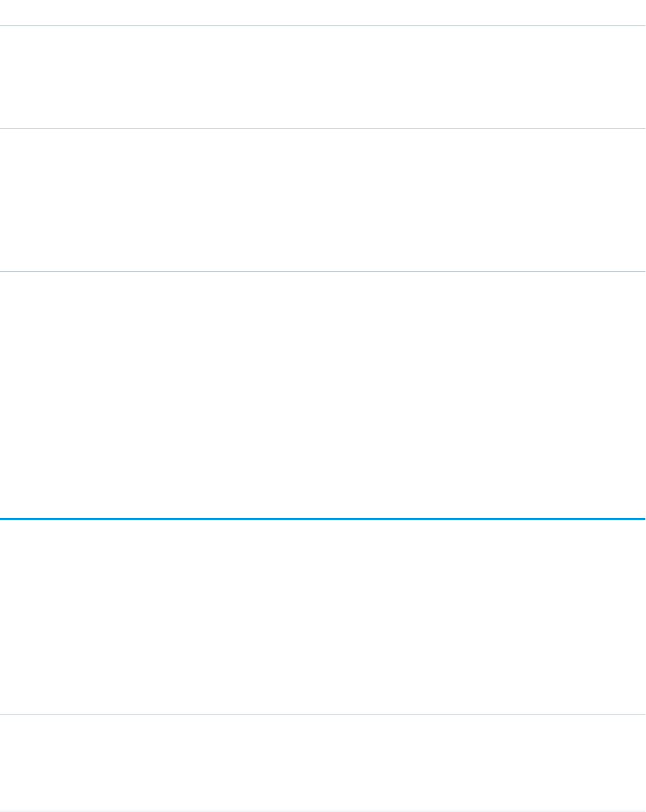The image size is (646, 812).
Task: Click the left end of the second gray divider
Action: [3, 128]
